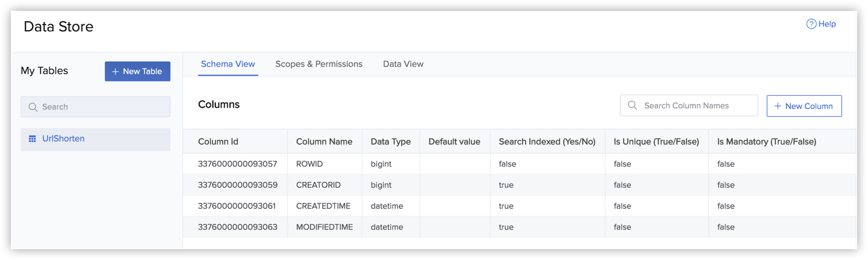Click the Column Id header
The height and width of the screenshot is (260, 868).
point(218,141)
